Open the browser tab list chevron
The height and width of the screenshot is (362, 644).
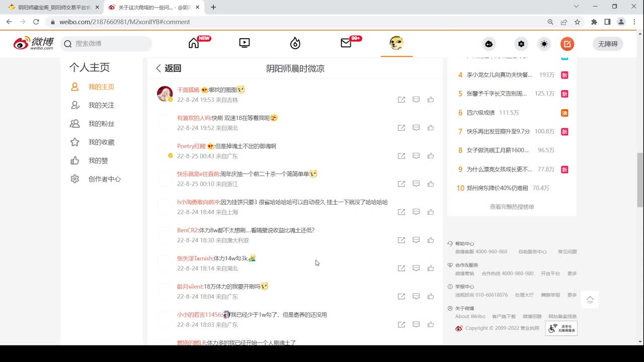coord(575,7)
